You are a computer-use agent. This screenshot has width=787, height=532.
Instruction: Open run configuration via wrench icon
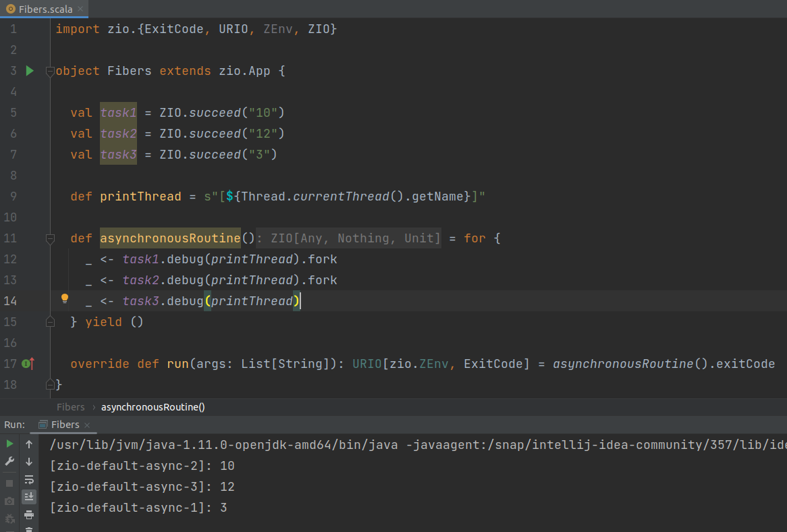point(9,461)
